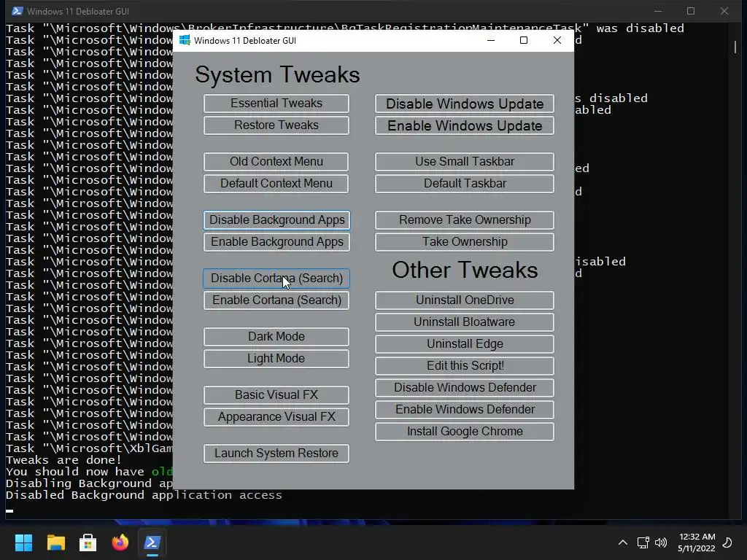Maximize the Debloater GUI dialog

[524, 41]
